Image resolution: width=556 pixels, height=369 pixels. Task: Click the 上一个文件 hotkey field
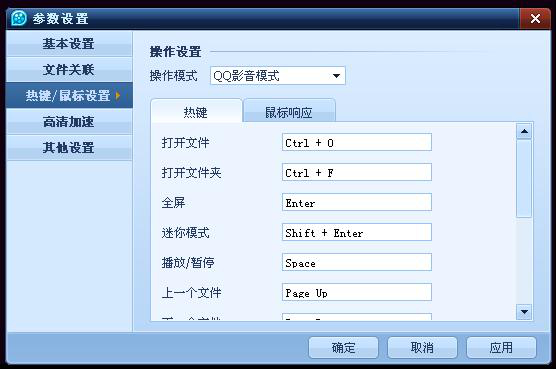point(357,292)
